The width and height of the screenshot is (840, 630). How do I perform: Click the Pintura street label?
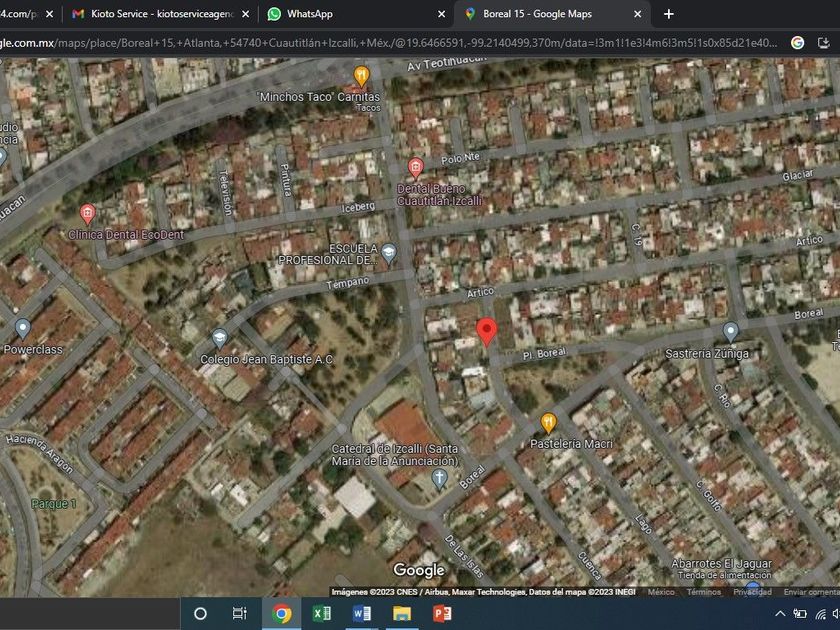coord(286,180)
